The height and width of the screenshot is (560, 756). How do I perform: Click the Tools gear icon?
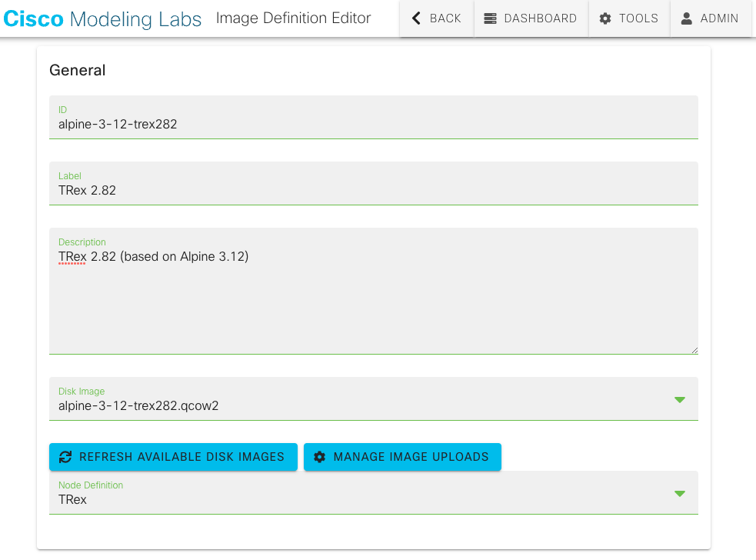(605, 18)
